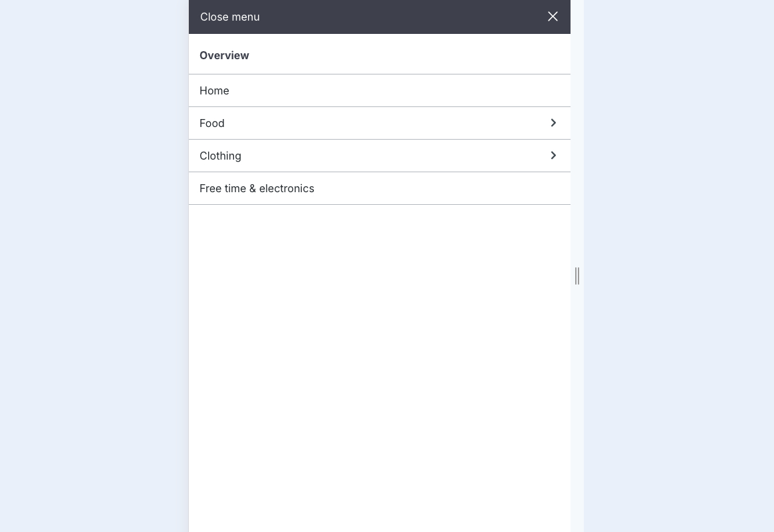Viewport: 774px width, 532px height.
Task: Click the Overview heading
Action: coord(224,55)
